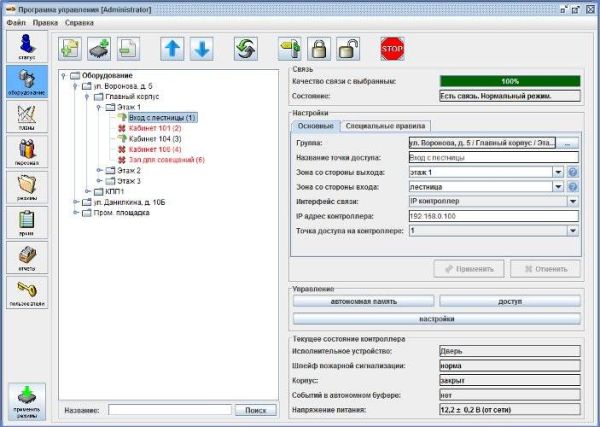This screenshot has height=427, width=600.
Task: Click the автономная память button
Action: tap(363, 300)
